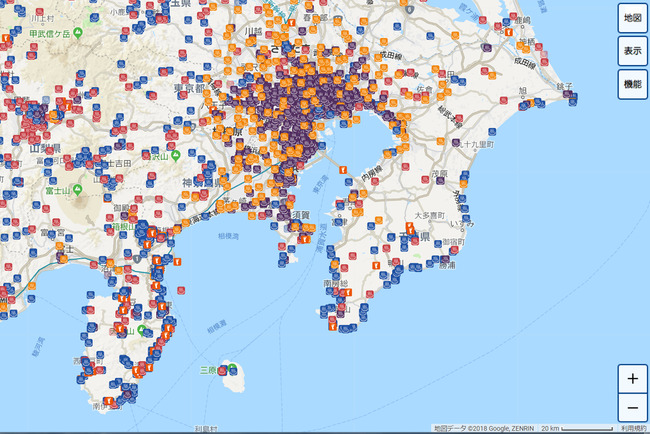Screen dimensions: 650x434
Task: Select the orange fork marker near 内房線
Action: (344, 170)
